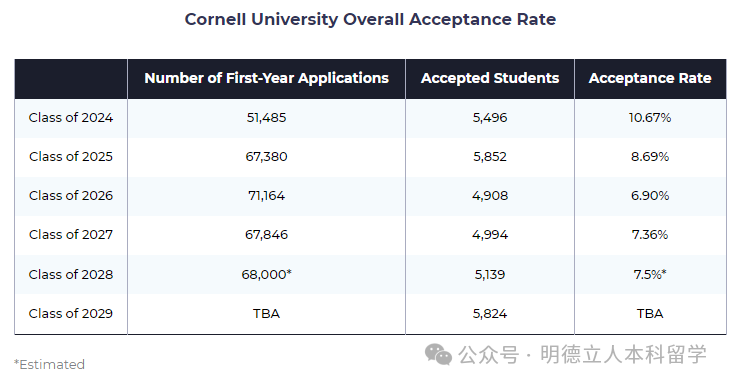
Task: Select the 51,485 applications cell
Action: coord(266,118)
